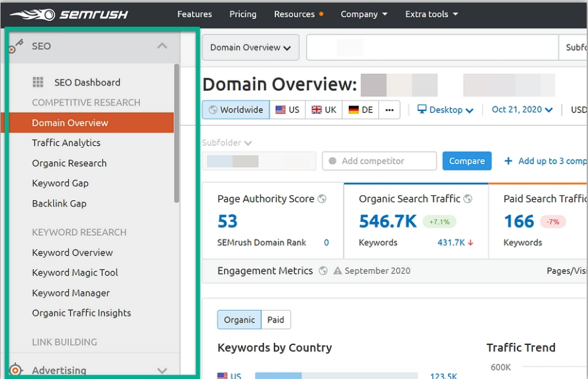
Task: Open Pricing in top navigation
Action: pos(243,14)
